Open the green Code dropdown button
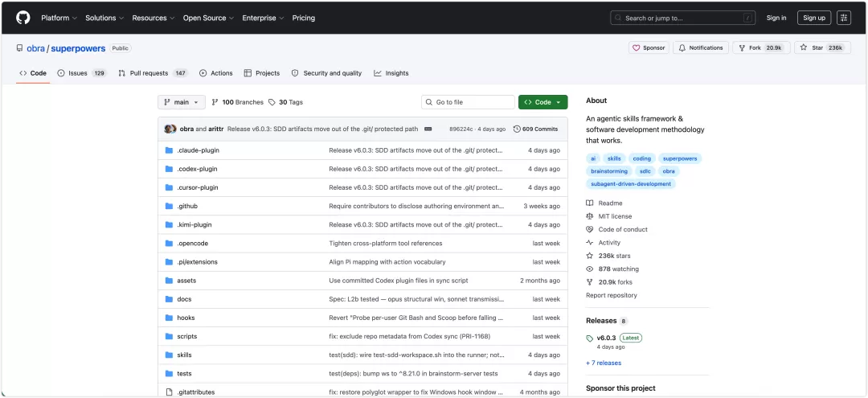 tap(543, 102)
